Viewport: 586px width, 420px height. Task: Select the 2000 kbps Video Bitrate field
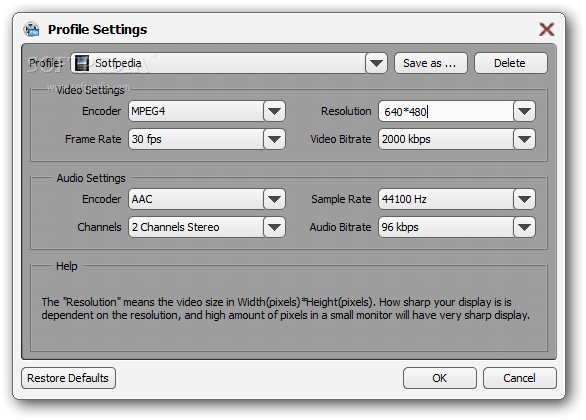446,139
